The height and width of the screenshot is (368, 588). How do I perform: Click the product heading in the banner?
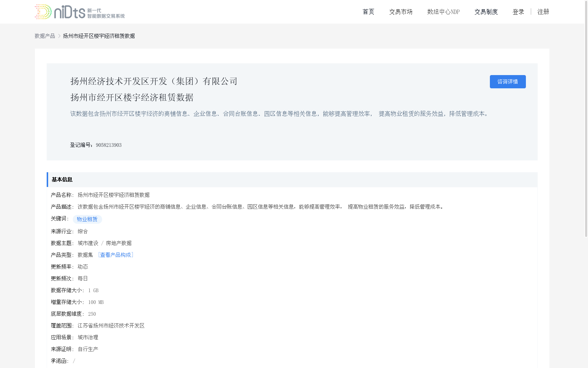132,98
